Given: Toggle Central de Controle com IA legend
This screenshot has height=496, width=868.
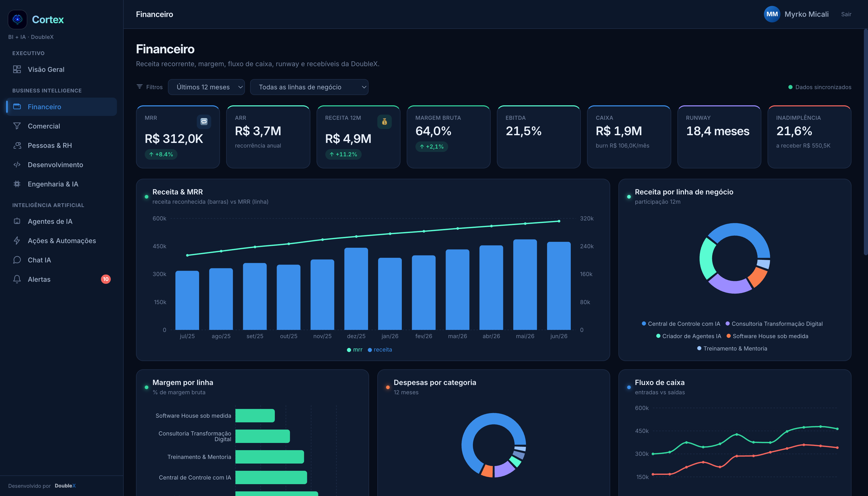Looking at the screenshot, I should tap(681, 324).
